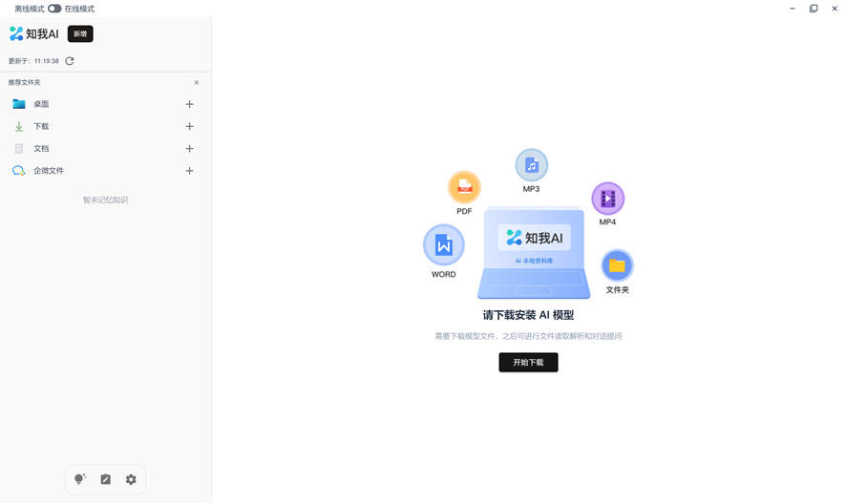Open the lightbulb tips icon

click(80, 479)
